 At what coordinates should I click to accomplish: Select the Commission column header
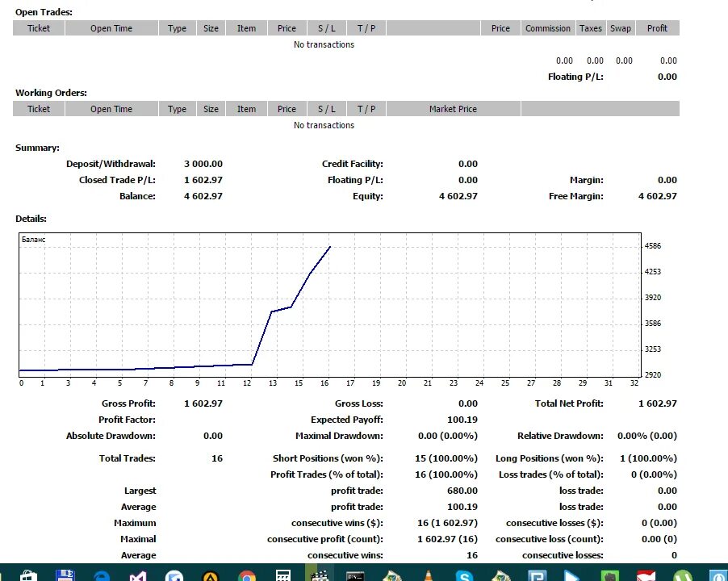pos(547,27)
